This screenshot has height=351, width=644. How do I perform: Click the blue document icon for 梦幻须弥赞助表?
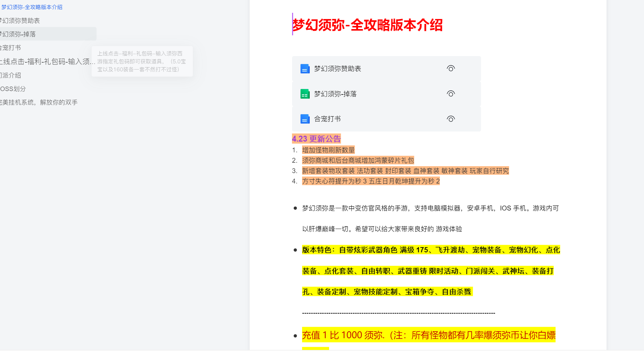(305, 69)
